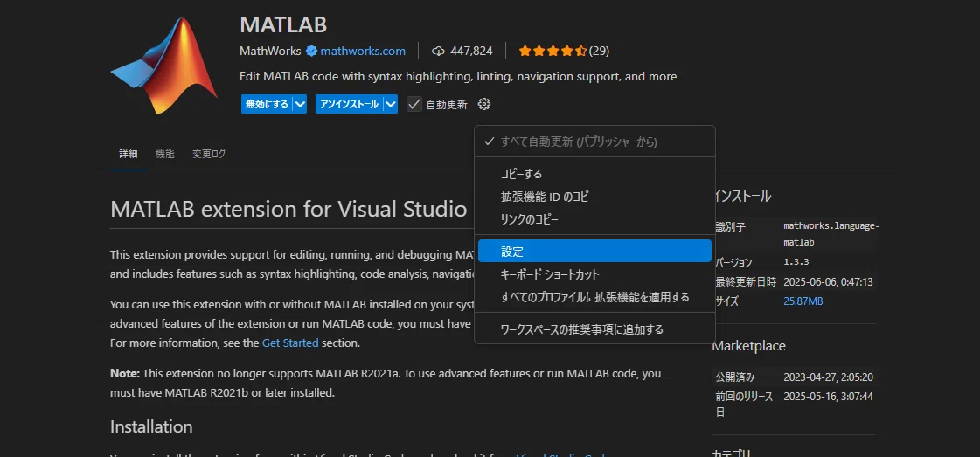
Task: Click the verified publisher badge next to MathWorks
Action: (311, 51)
